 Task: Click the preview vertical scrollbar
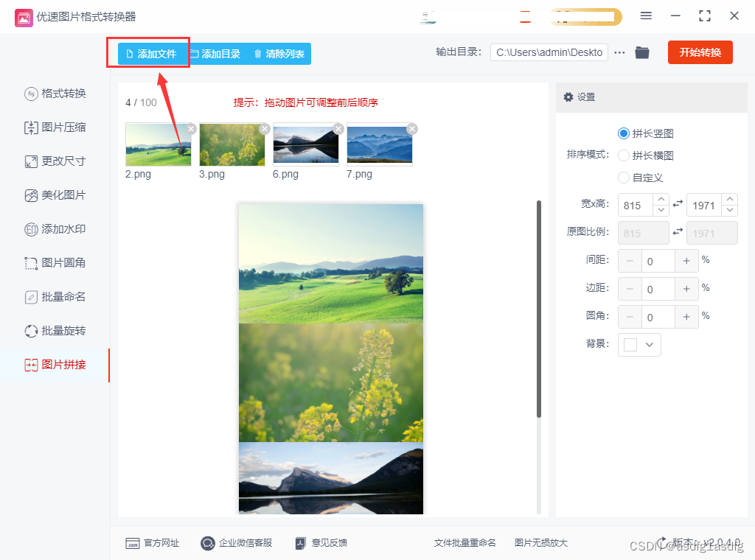[539, 309]
